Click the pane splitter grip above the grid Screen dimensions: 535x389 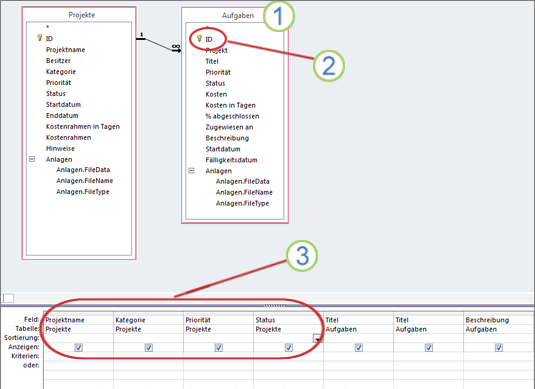[275, 306]
